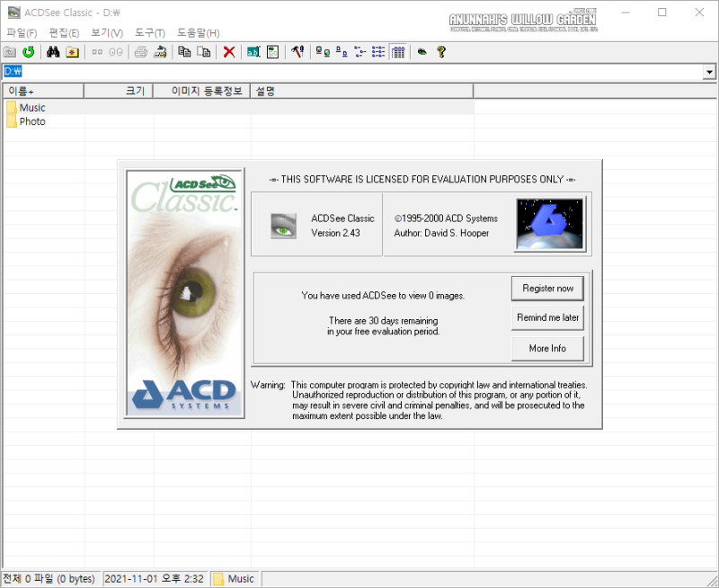Open the 도구(T) menu
This screenshot has height=588, width=719.
coord(149,32)
